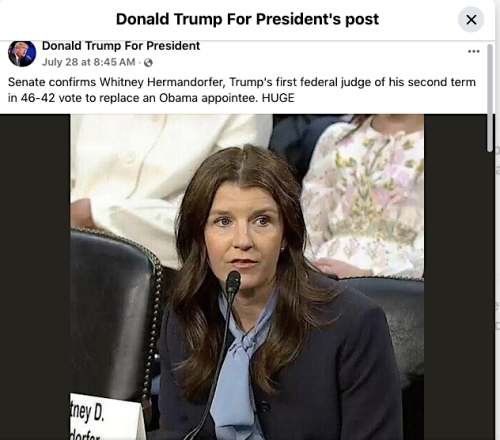Open the July 28 at 8:45 AM timestamp
Viewport: 500px width, 440px height.
88,62
